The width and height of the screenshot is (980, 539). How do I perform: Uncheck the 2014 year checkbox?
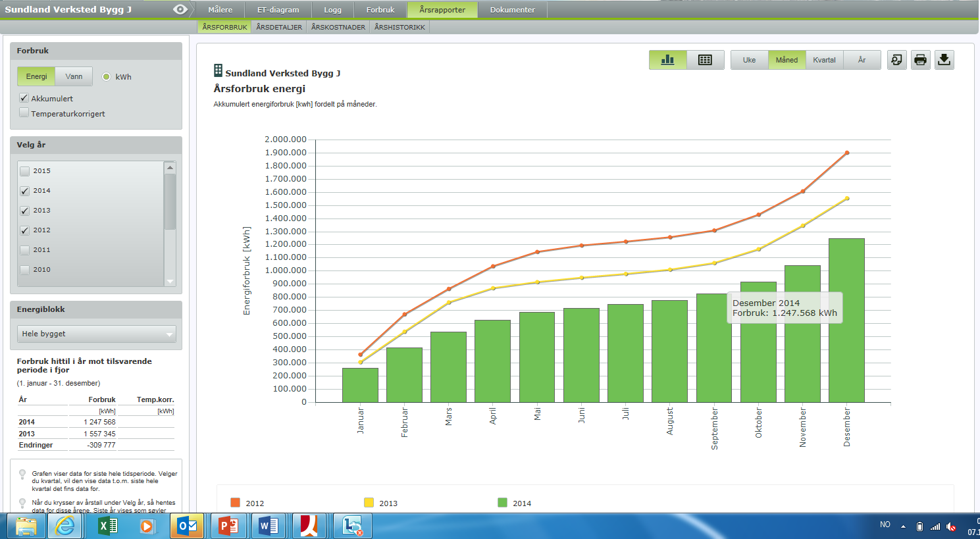coord(25,191)
